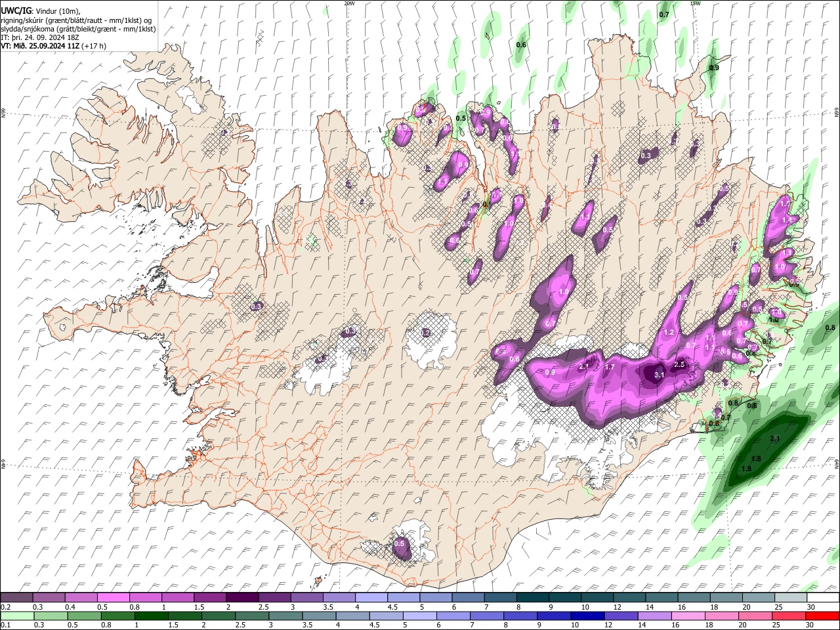
Task: Click the 1.7 label in the purple snow band
Action: (609, 367)
